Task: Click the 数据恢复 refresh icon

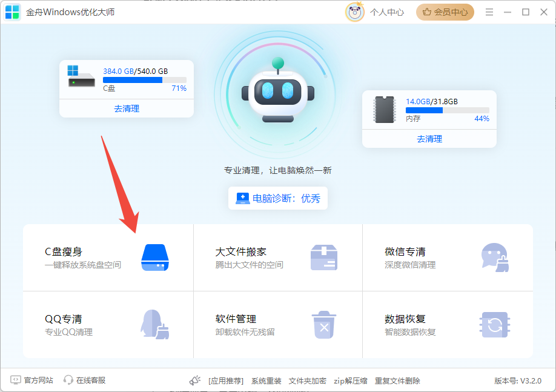Action: tap(495, 325)
